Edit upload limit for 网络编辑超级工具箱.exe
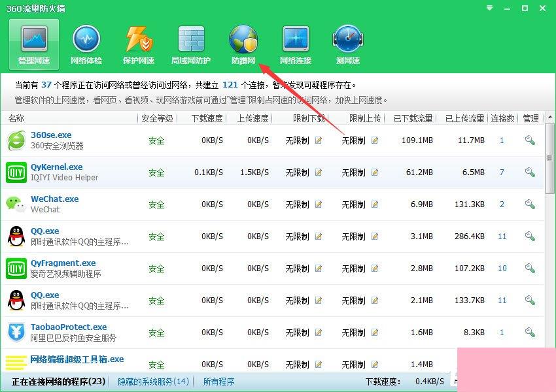556x392 pixels. 374,365
